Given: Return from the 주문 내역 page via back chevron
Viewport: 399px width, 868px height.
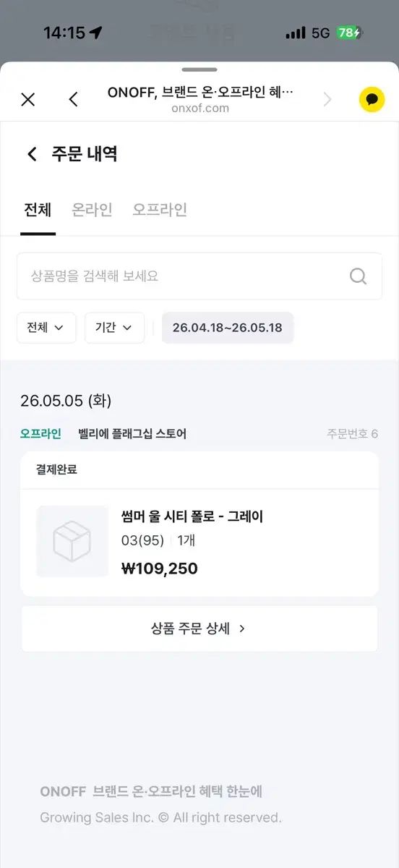Looking at the screenshot, I should tap(32, 154).
